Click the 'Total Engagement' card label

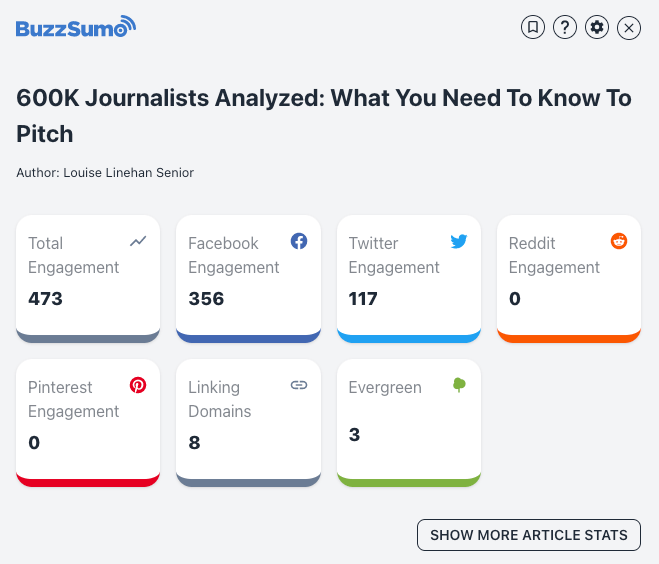pos(74,256)
